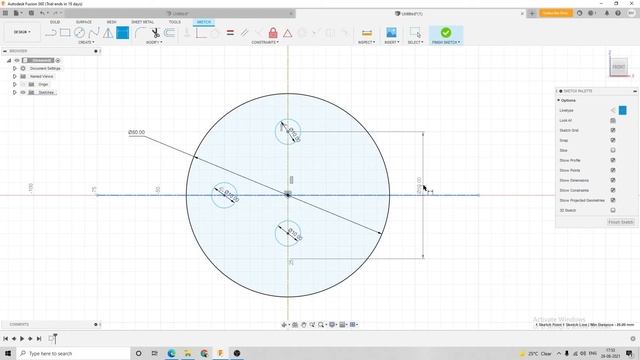Switch to the SURFACE tab
This screenshot has height=360, width=640.
pos(84,22)
